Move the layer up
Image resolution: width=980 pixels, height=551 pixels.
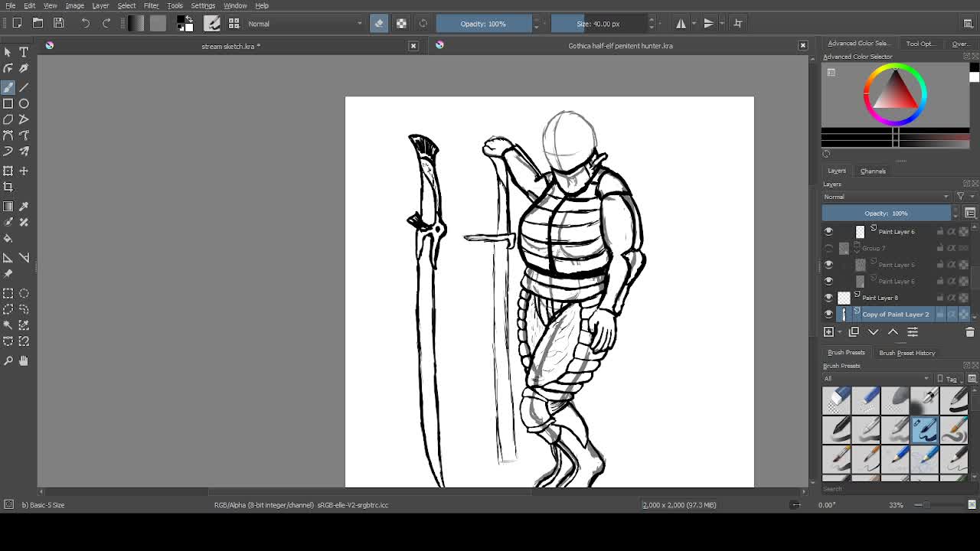tap(893, 332)
